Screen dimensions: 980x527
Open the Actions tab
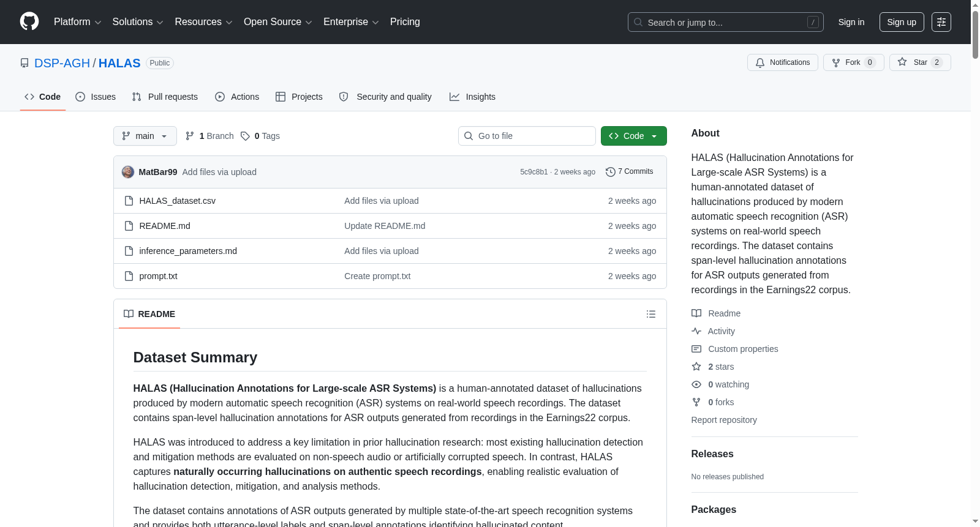click(x=237, y=97)
